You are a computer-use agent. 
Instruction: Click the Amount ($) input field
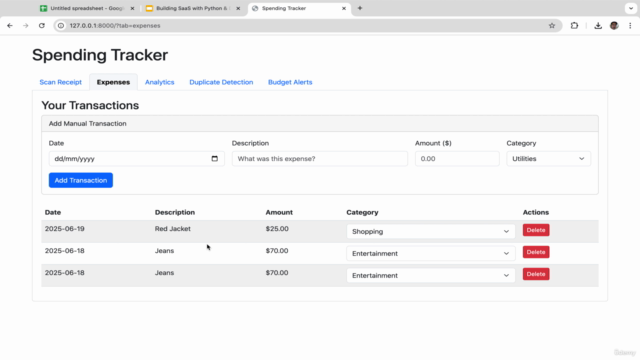pyautogui.click(x=457, y=158)
